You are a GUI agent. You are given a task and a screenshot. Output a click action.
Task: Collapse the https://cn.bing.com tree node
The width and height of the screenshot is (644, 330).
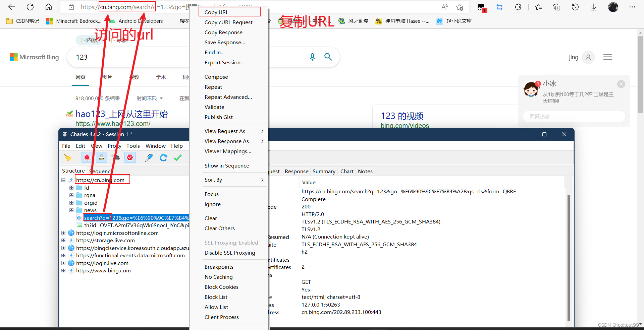(x=63, y=180)
